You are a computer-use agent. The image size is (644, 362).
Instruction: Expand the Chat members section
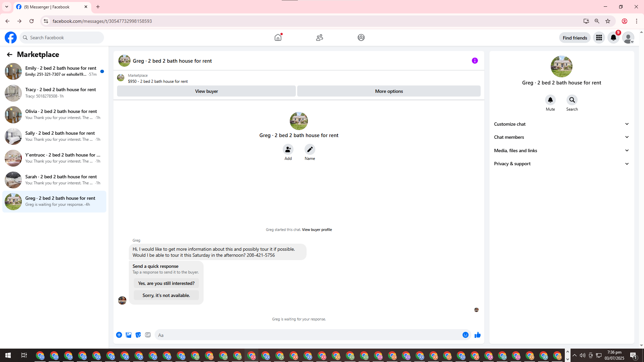(x=561, y=137)
